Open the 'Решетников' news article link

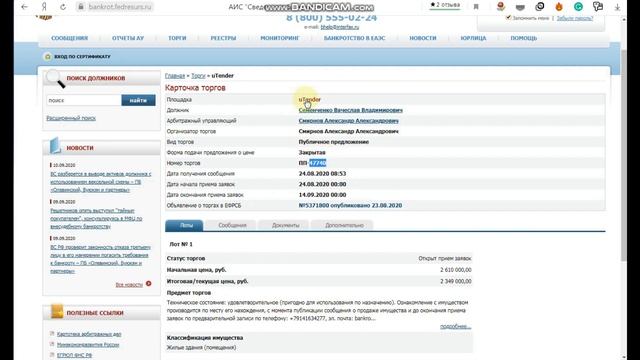tap(96, 218)
